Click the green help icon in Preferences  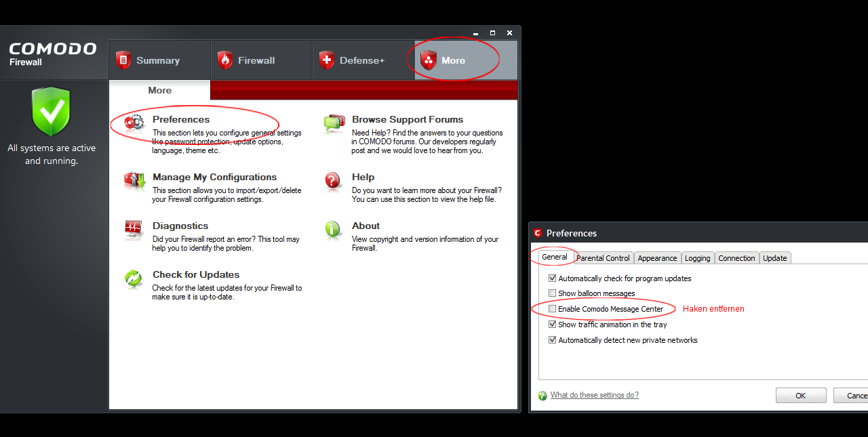tap(542, 396)
